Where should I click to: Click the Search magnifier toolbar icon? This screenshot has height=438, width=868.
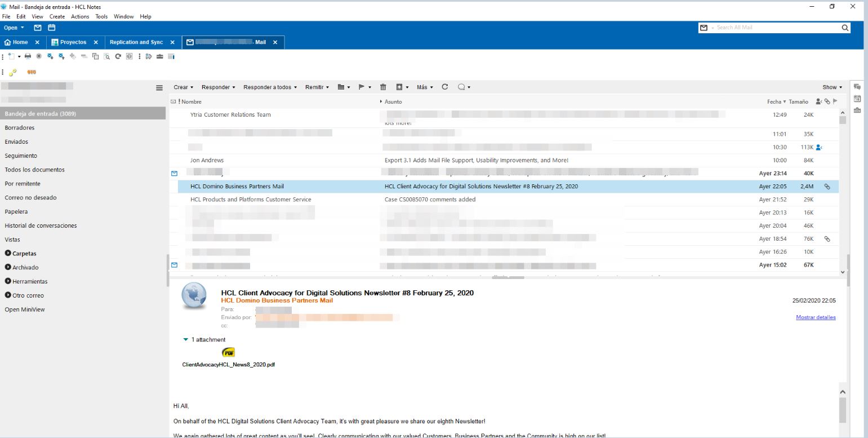click(x=106, y=56)
